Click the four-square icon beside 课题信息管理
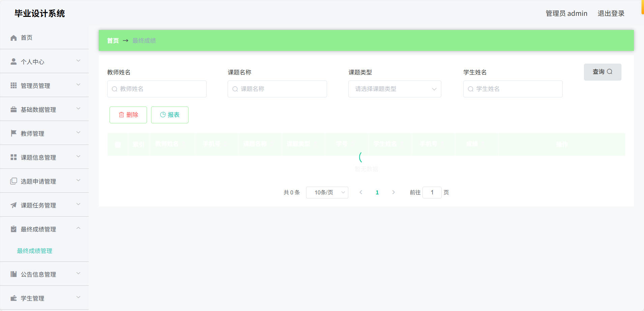644x311 pixels. tap(13, 157)
